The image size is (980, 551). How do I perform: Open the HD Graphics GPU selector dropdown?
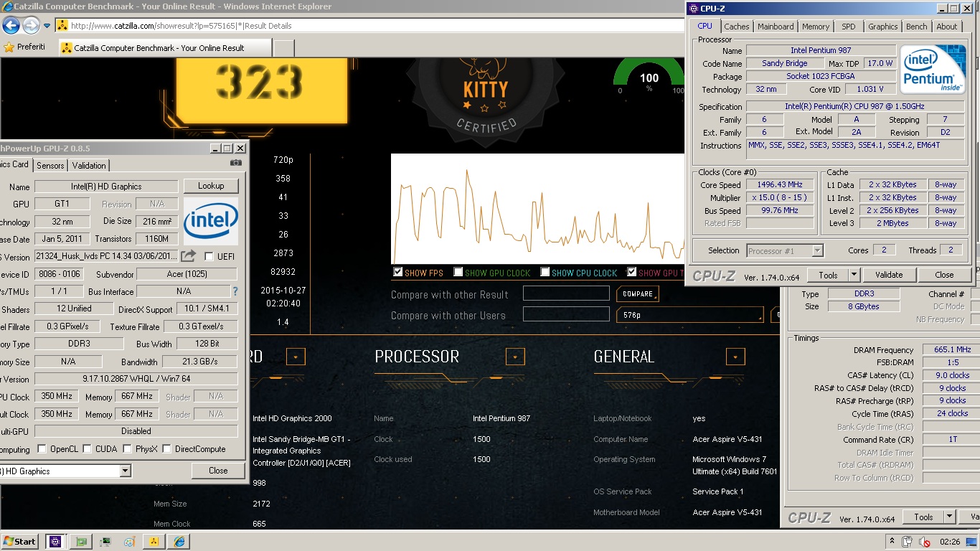(x=126, y=471)
